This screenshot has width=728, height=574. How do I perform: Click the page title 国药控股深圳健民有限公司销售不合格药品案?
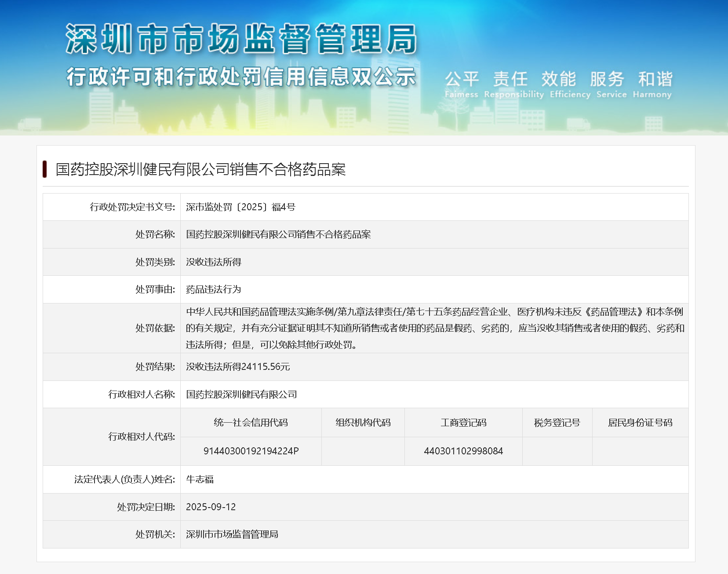[200, 169]
